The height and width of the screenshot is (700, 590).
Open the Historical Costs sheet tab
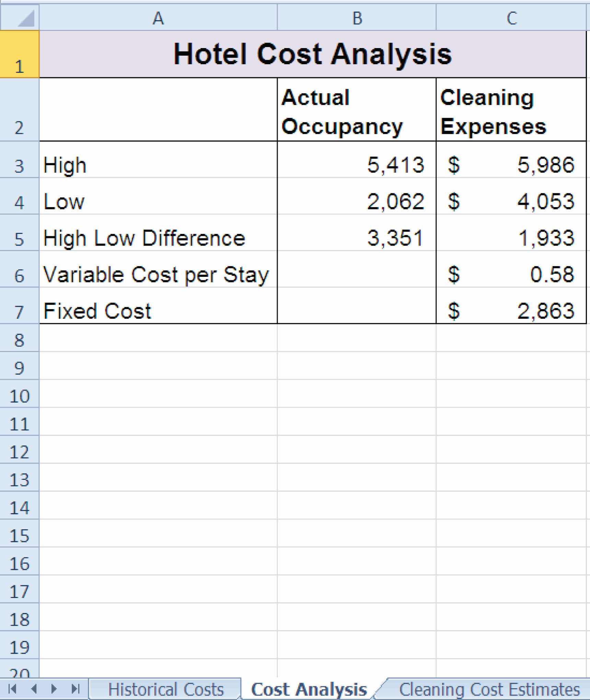[166, 689]
